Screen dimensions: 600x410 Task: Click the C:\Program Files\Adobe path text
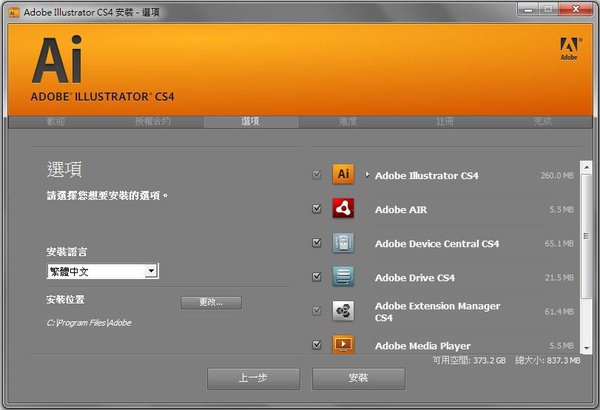pos(89,323)
